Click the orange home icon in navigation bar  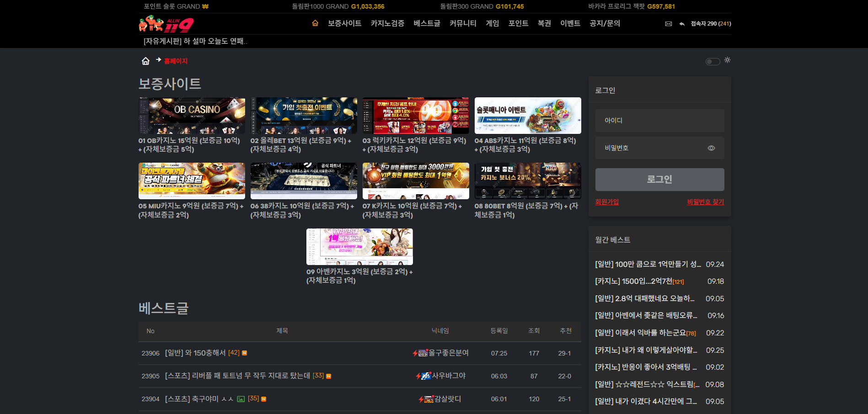(x=315, y=23)
